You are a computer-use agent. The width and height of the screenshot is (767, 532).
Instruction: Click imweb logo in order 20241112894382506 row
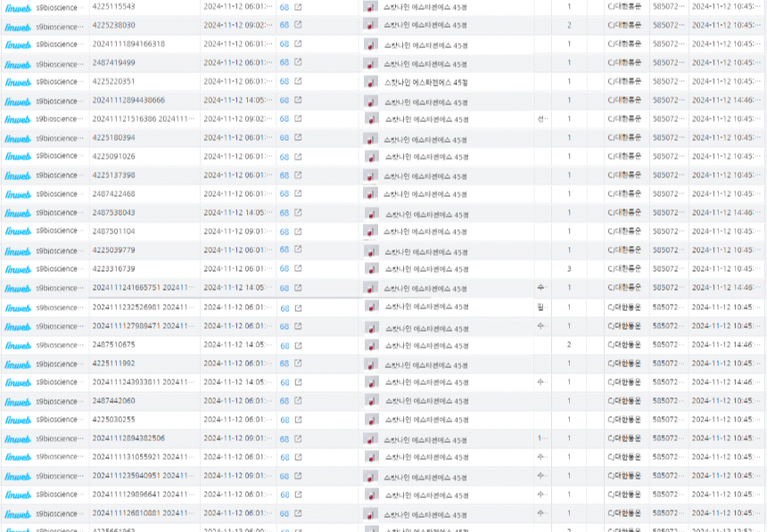pyautogui.click(x=18, y=439)
